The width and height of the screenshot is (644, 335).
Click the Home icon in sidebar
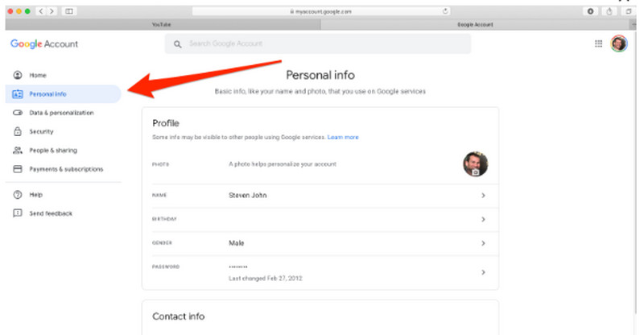(18, 75)
